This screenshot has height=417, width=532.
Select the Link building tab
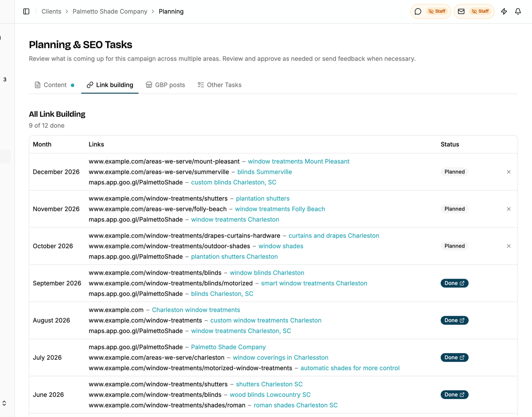110,85
